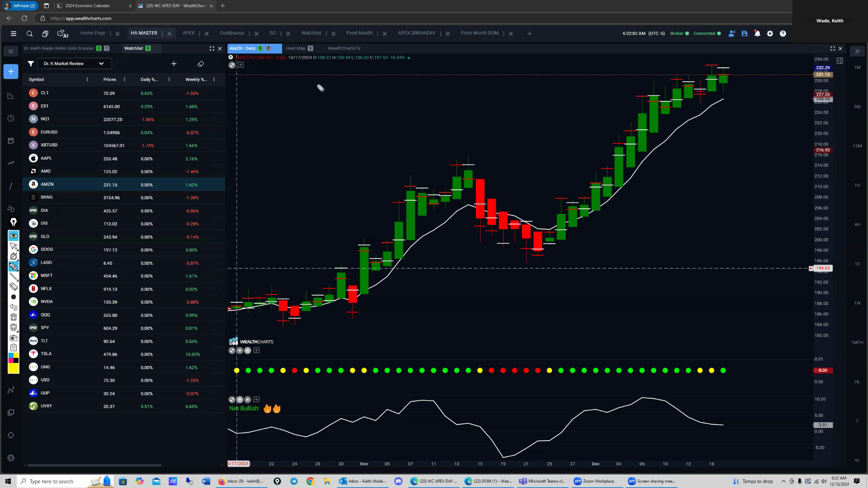Image resolution: width=868 pixels, height=488 pixels.
Task: Select the 4H timeframe on right bar
Action: (857, 225)
